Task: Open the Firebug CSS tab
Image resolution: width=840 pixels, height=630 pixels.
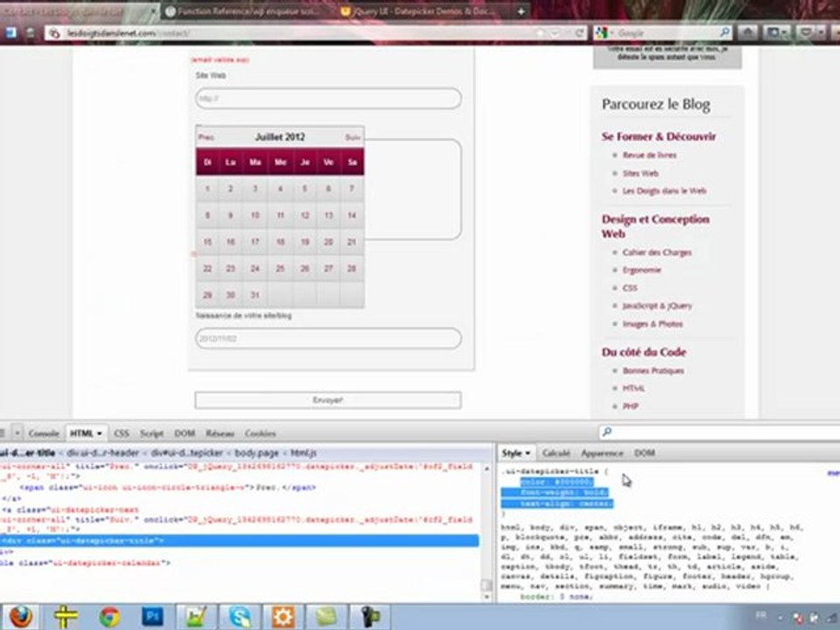Action: point(122,433)
